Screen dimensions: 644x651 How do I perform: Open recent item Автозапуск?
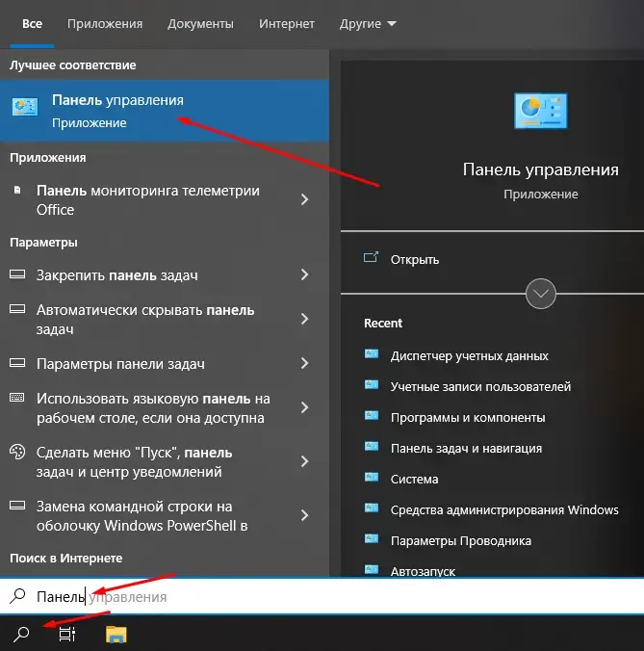point(423,571)
